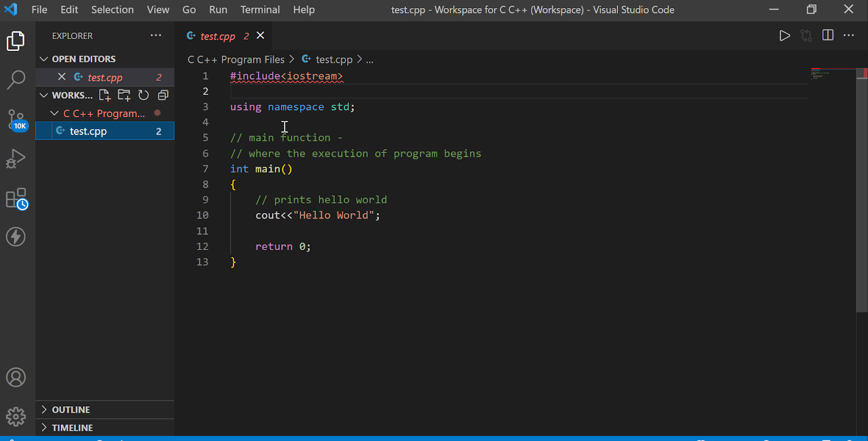The image size is (868, 441).
Task: Click the #include<iostream> line of code
Action: tap(286, 76)
